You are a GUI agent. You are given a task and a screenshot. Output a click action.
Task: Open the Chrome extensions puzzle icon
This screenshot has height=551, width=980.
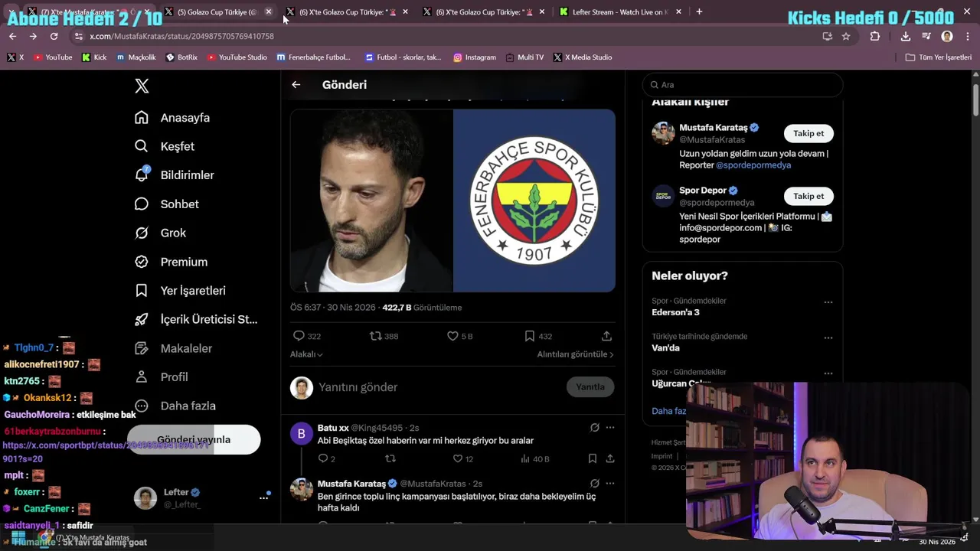click(875, 36)
